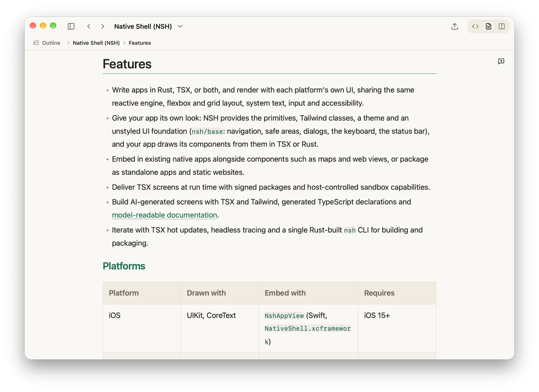Click the Outline list icon

pyautogui.click(x=36, y=43)
